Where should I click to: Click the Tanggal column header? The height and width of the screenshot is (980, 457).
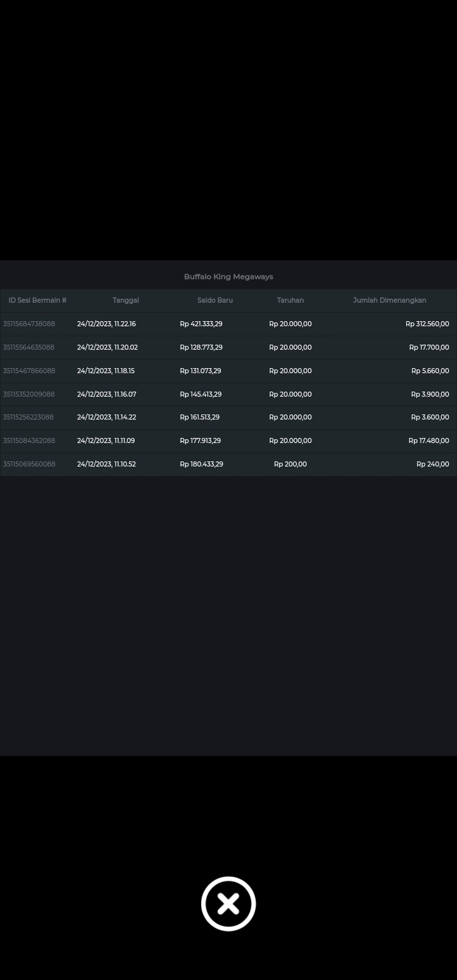[126, 300]
